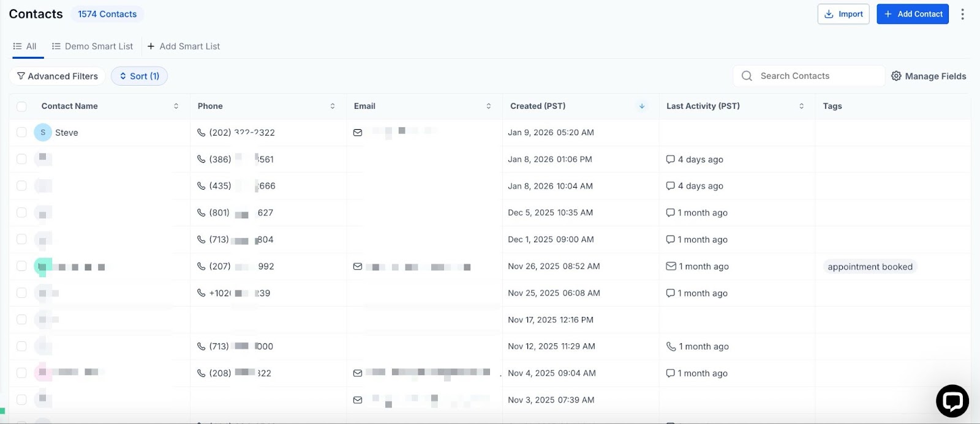This screenshot has width=980, height=424.
Task: Toggle the select-all contacts checkbox
Action: click(x=21, y=106)
